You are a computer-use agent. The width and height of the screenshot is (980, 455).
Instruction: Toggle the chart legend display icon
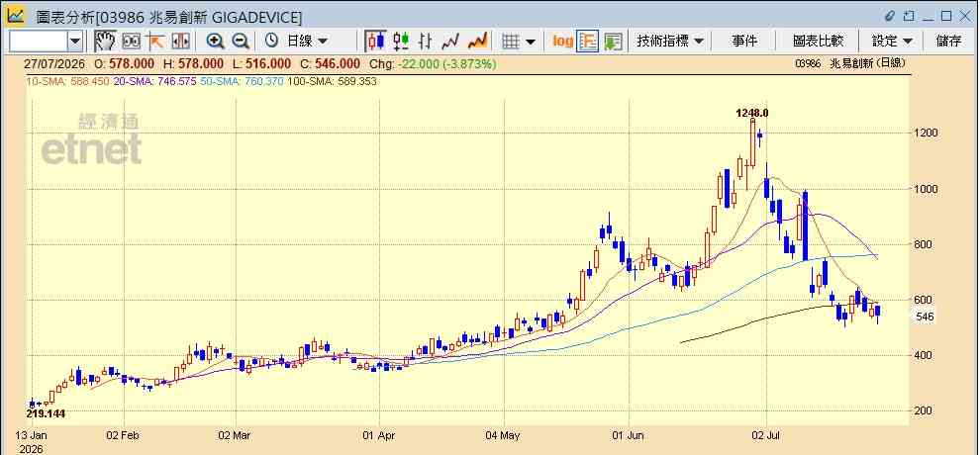coord(587,42)
